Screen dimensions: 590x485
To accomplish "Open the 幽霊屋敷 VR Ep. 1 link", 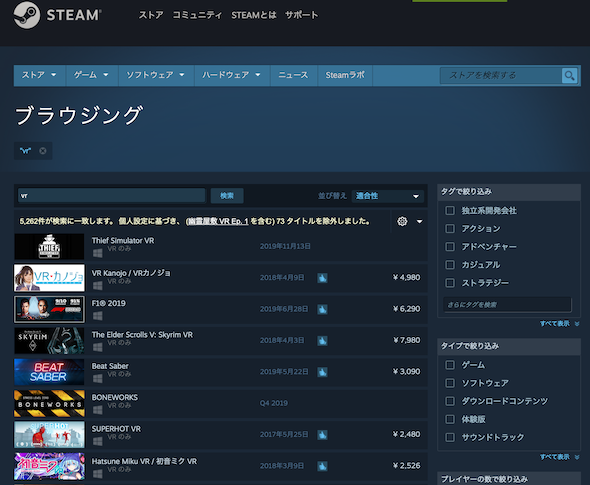I will [x=218, y=221].
